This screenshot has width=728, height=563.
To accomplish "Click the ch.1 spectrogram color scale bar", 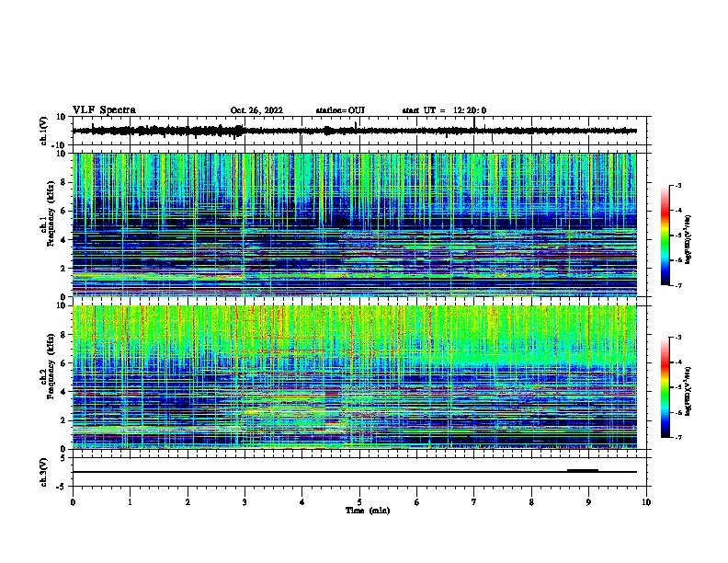I will click(x=665, y=236).
